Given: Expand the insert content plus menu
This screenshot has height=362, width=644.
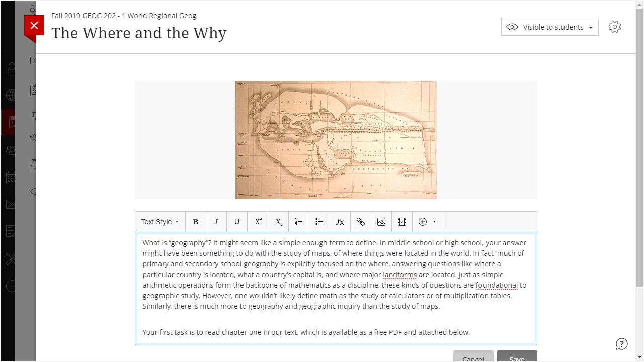Looking at the screenshot, I should pyautogui.click(x=427, y=222).
